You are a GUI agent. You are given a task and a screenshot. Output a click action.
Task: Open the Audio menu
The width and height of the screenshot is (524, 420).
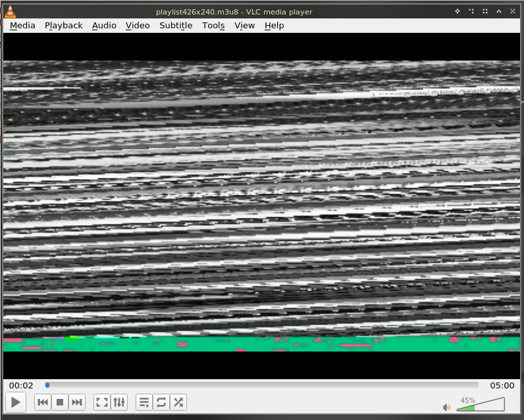coord(104,26)
